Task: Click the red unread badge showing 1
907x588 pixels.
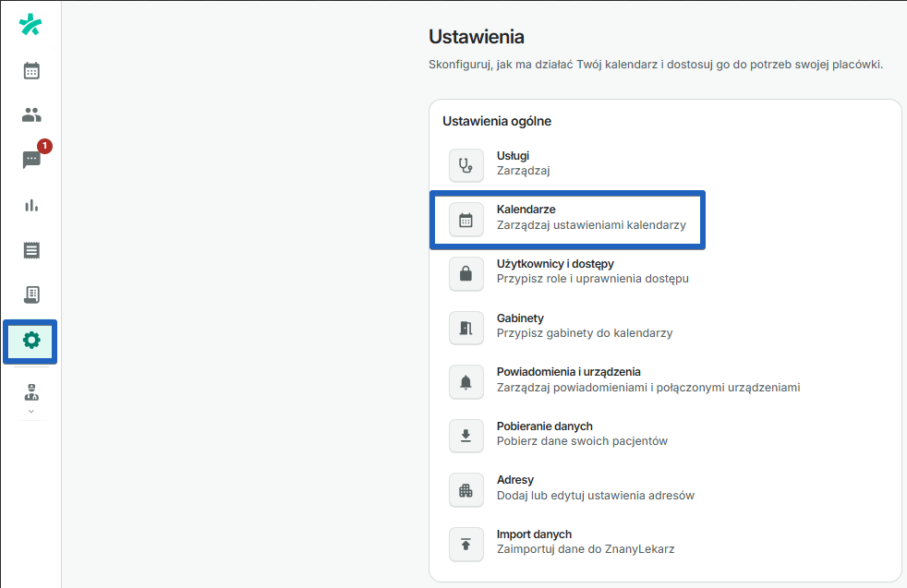Action: point(42,146)
